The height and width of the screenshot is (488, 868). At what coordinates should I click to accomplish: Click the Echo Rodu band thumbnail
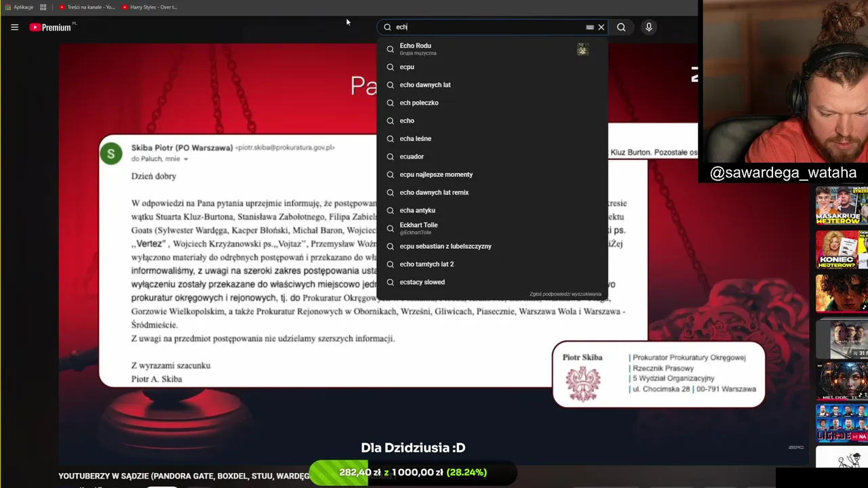point(583,49)
